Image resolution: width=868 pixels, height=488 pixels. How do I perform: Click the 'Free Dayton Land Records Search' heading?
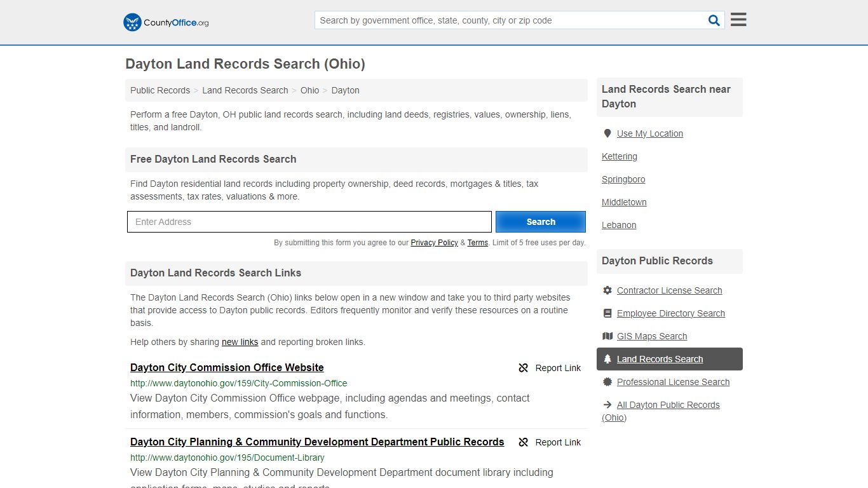(x=214, y=159)
